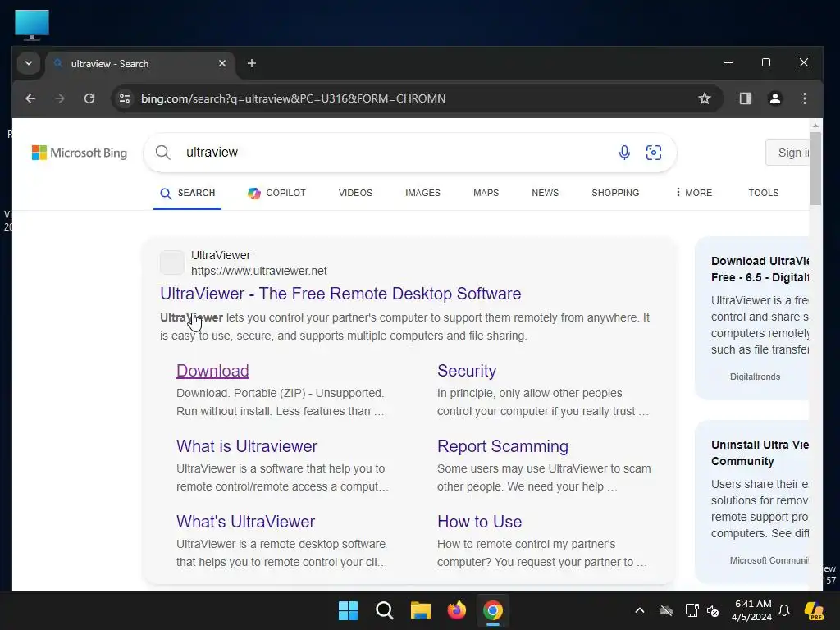Switch to the NEWS tab
This screenshot has width=840, height=630.
(545, 193)
